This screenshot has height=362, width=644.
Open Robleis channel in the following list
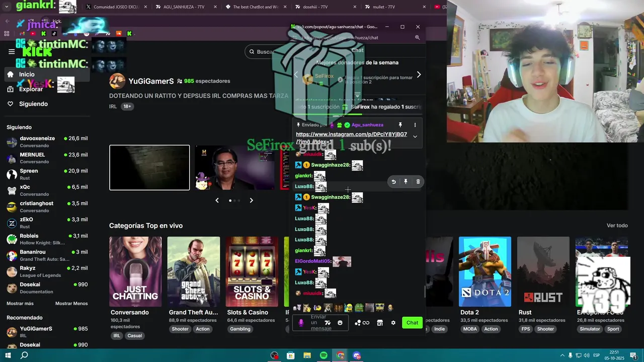pos(47,239)
